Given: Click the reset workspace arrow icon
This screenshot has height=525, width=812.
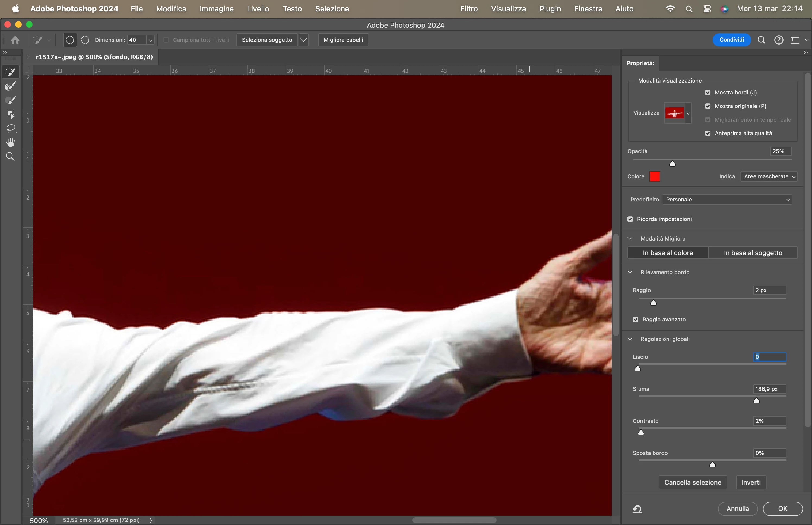Looking at the screenshot, I should pos(637,509).
